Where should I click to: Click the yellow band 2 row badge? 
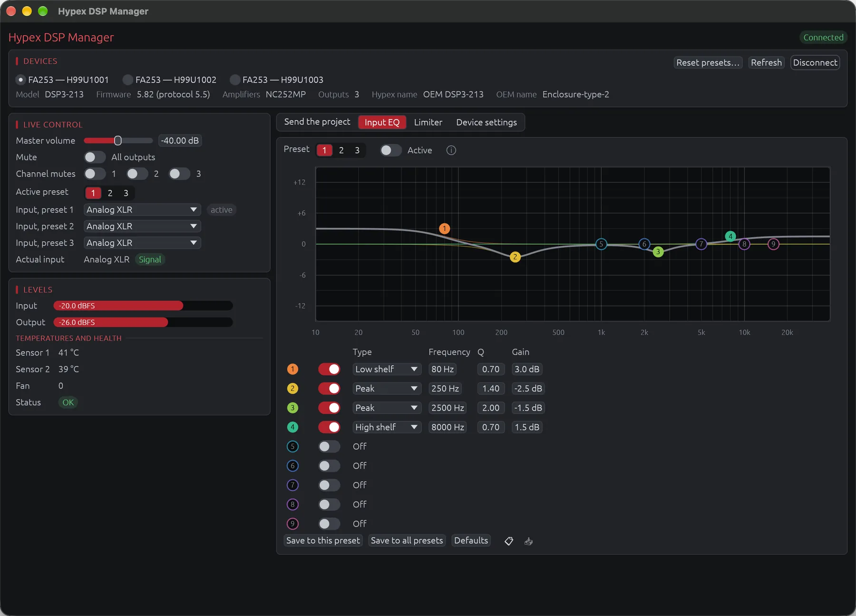tap(292, 389)
